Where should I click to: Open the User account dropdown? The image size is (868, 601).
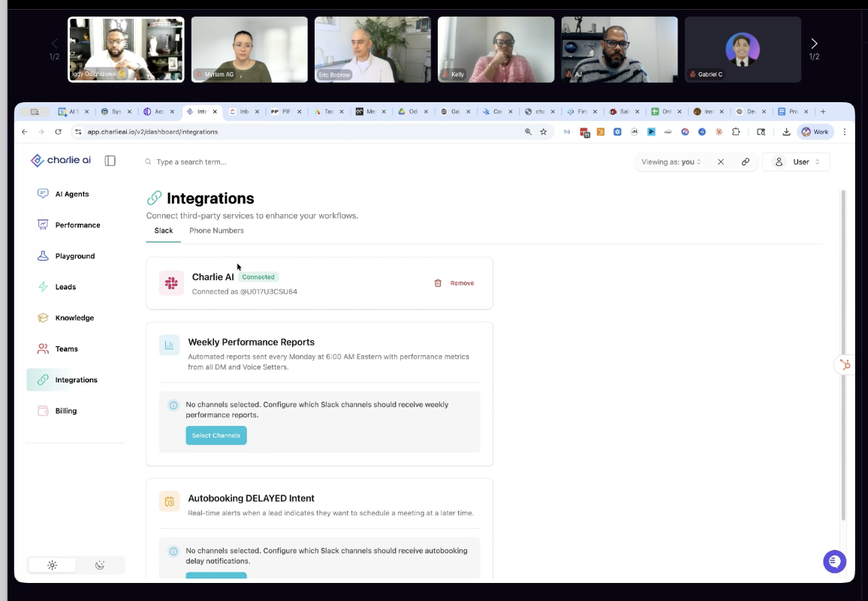796,162
